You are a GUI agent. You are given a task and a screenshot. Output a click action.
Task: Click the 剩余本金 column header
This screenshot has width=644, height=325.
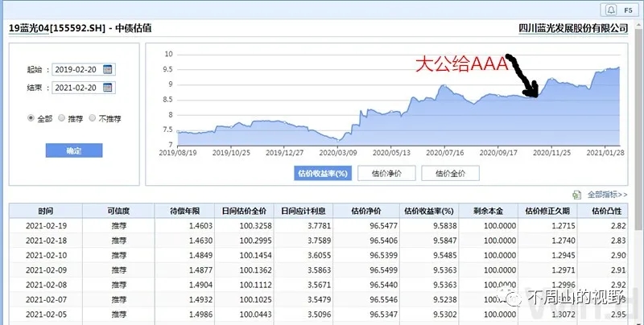[x=488, y=211]
